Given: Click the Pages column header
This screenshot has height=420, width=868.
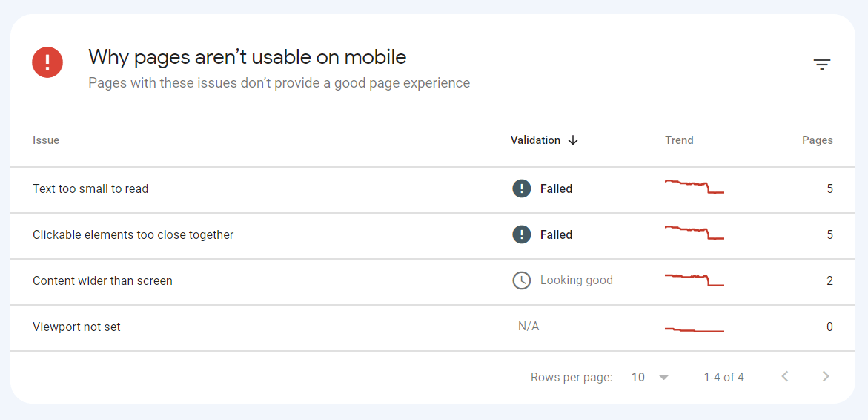Looking at the screenshot, I should (817, 140).
